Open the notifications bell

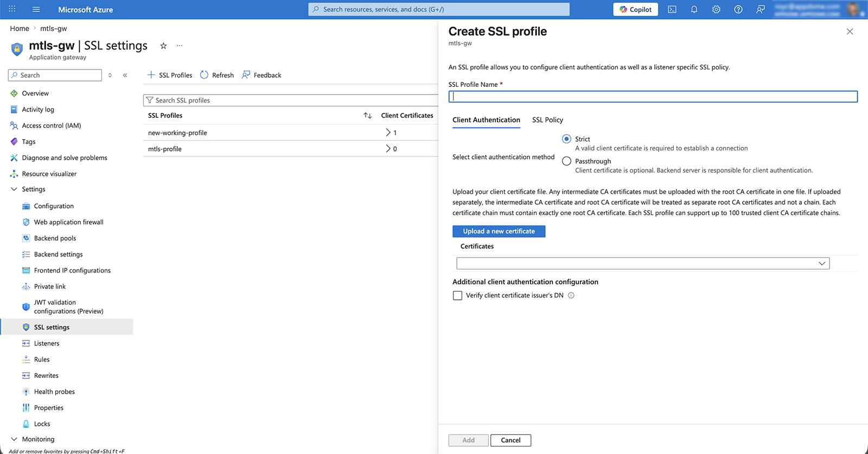point(694,9)
